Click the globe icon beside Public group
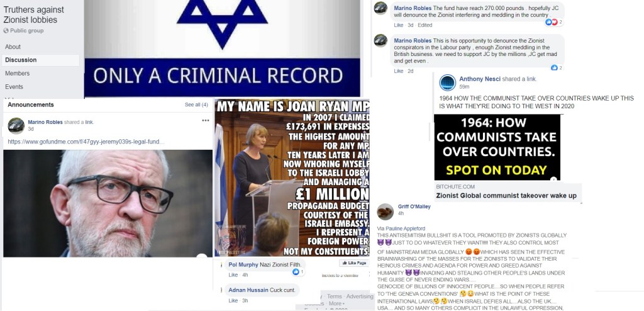 (6, 31)
